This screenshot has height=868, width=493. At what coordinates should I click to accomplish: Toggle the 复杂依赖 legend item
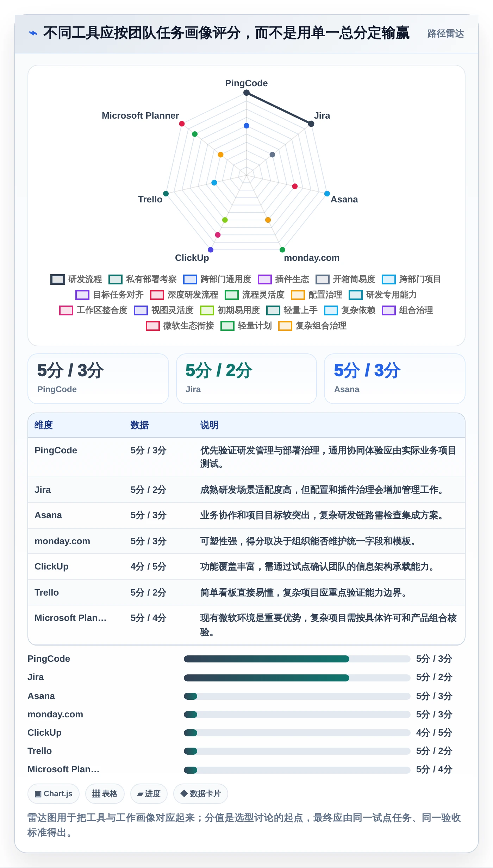(350, 310)
